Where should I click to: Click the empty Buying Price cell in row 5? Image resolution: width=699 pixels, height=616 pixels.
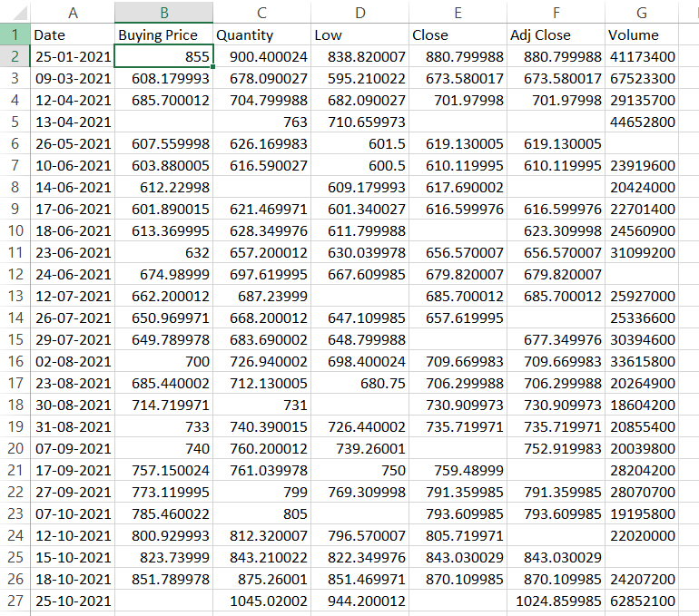(x=163, y=122)
